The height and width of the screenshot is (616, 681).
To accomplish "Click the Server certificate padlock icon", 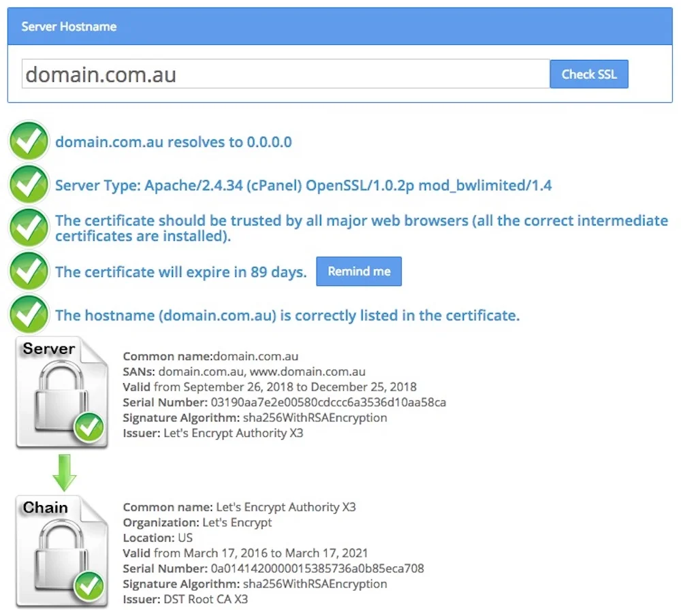I will (x=62, y=393).
